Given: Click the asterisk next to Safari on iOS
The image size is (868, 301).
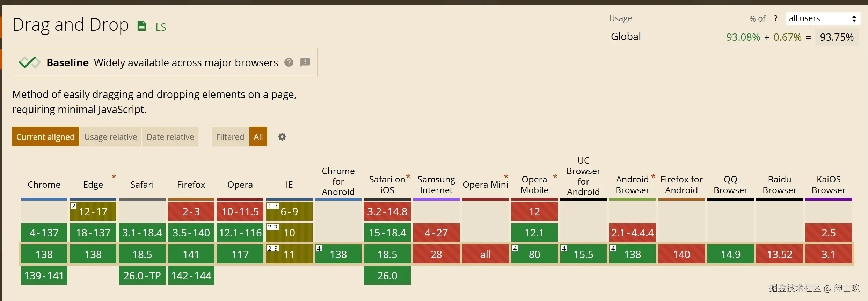Looking at the screenshot, I should click(x=408, y=177).
